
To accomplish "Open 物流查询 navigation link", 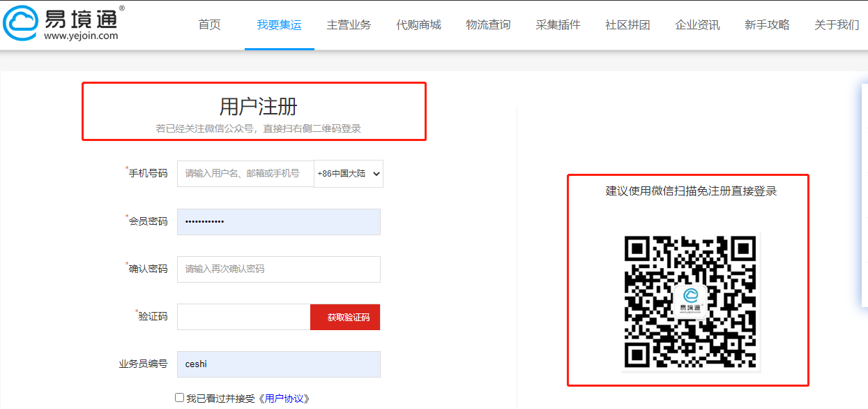I will pyautogui.click(x=488, y=24).
